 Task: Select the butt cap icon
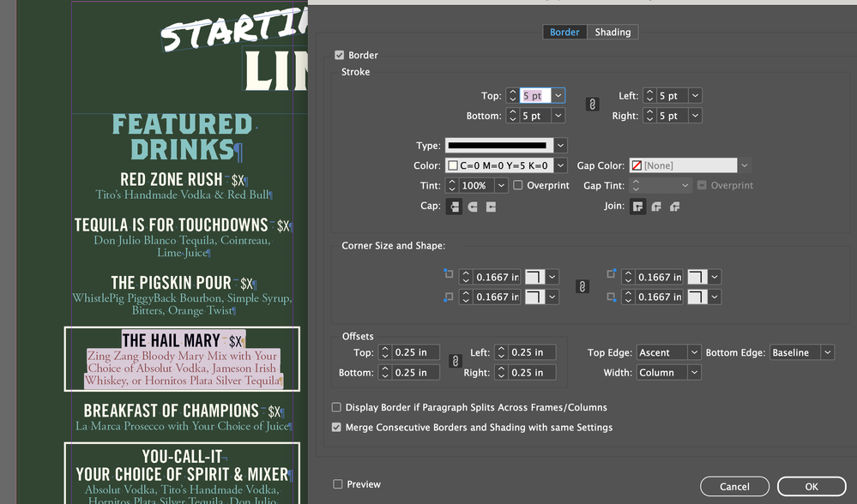(x=454, y=207)
